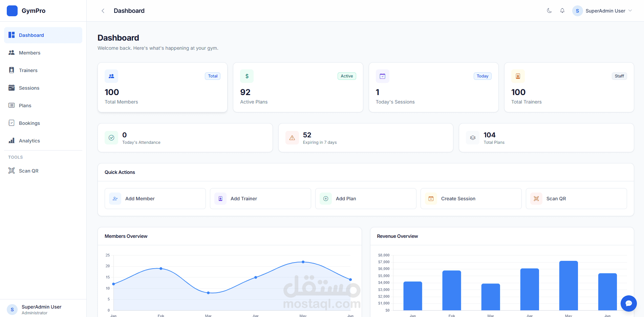Viewport: 644px width, 317px height.
Task: Click the Today's Sessions calendar icon
Action: (383, 76)
